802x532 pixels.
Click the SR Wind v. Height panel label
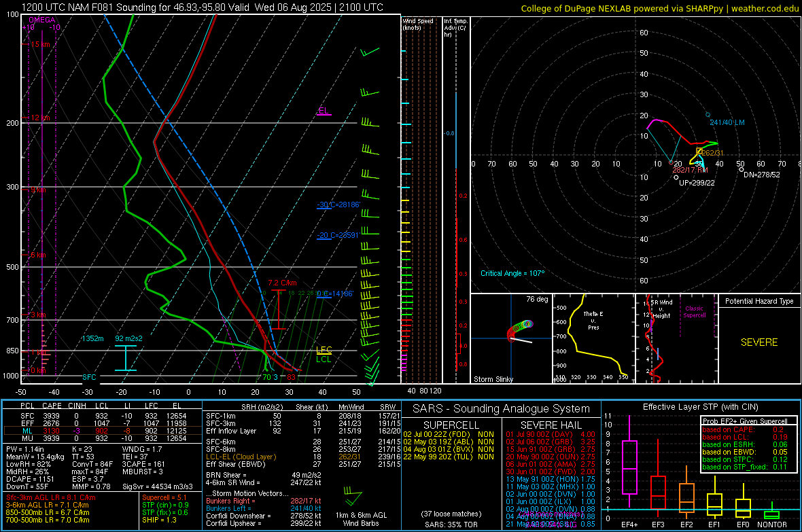661,309
